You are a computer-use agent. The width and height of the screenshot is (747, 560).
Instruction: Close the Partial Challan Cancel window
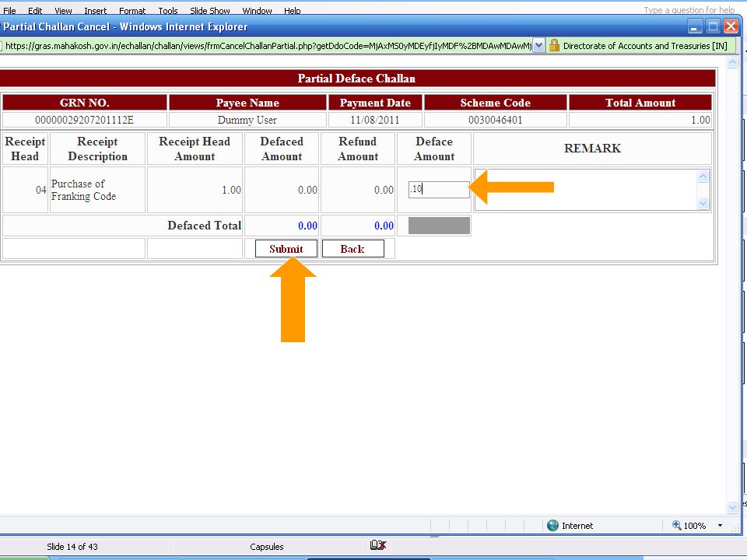[731, 26]
